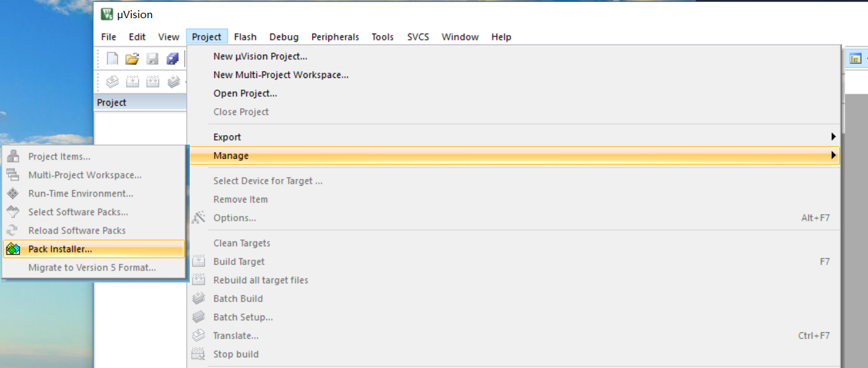Choose Options... with Alt+F7 shortcut
Viewport: 868px width, 368px height.
(515, 218)
